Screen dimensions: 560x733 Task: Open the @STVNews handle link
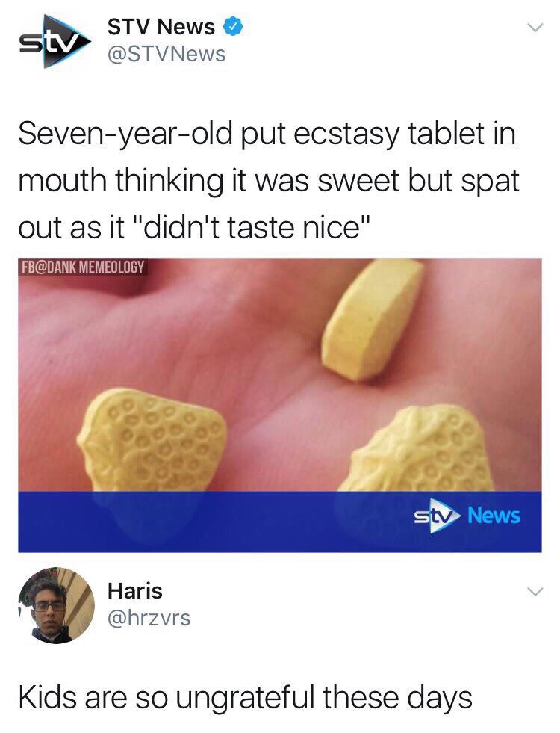[x=167, y=54]
